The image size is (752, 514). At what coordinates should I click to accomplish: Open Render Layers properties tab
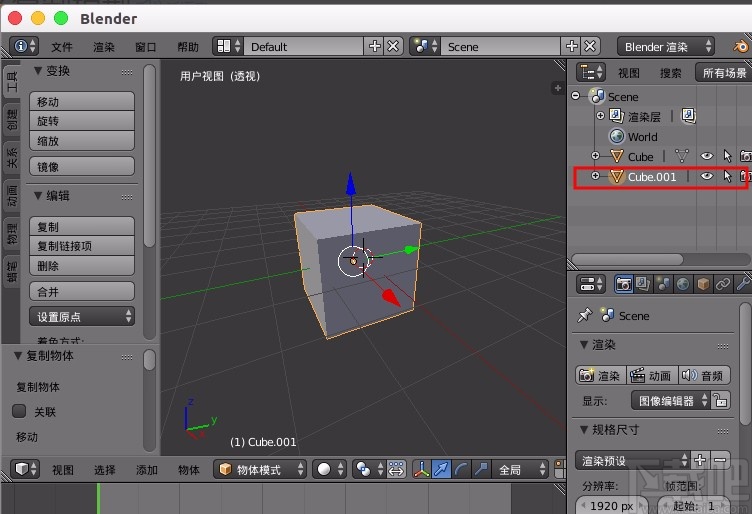pos(643,284)
